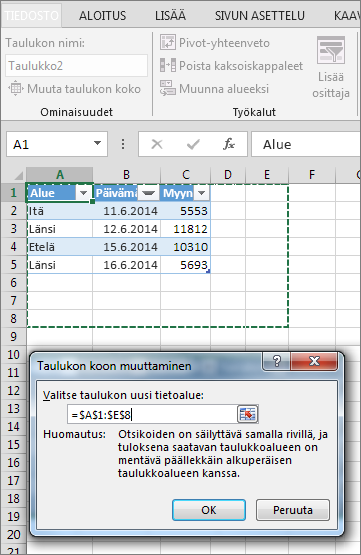Image resolution: width=361 pixels, height=555 pixels.
Task: Click the formula bar confirm checkmark icon
Action: 193,144
